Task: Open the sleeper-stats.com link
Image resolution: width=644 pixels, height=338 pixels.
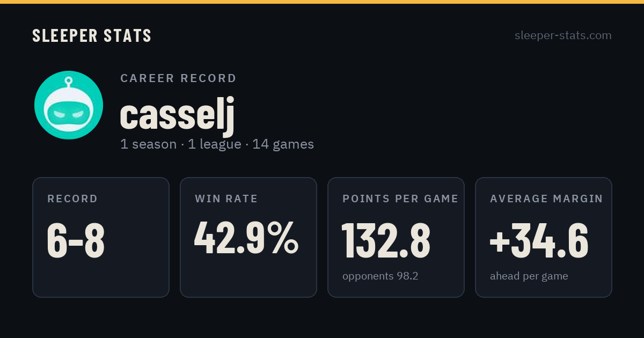Action: tap(563, 35)
